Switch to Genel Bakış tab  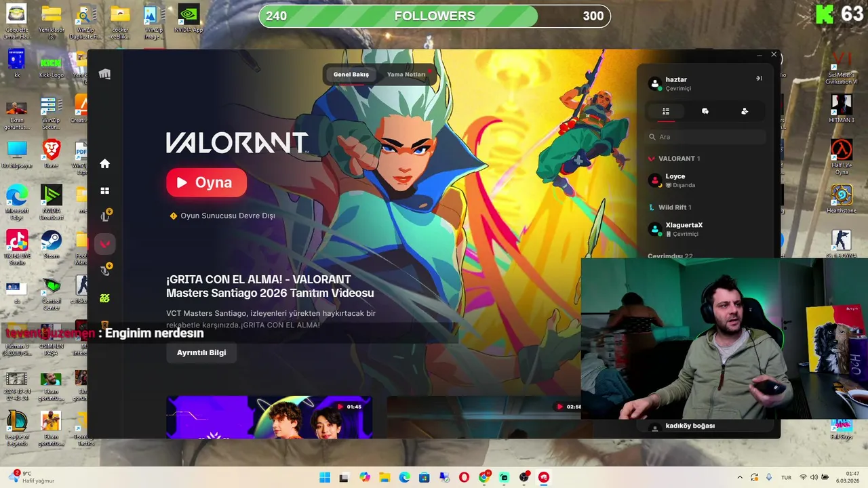351,75
